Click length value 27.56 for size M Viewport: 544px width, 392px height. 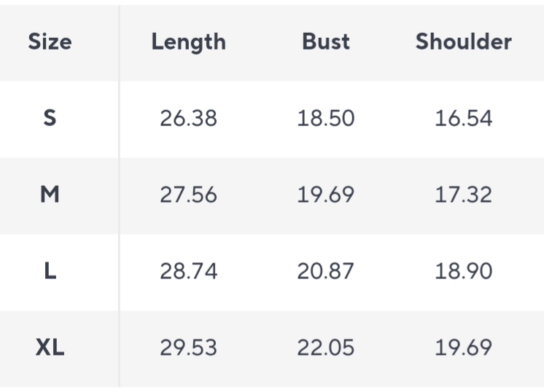[188, 195]
